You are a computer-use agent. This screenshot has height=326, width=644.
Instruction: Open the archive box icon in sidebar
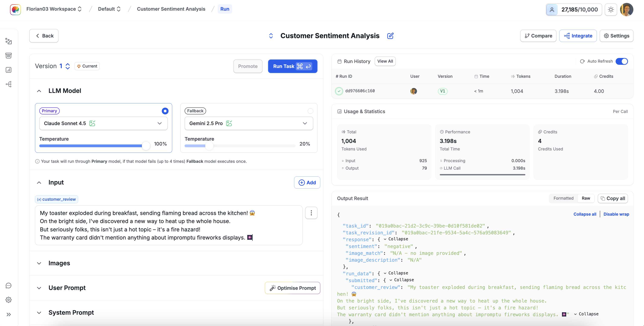[9, 55]
